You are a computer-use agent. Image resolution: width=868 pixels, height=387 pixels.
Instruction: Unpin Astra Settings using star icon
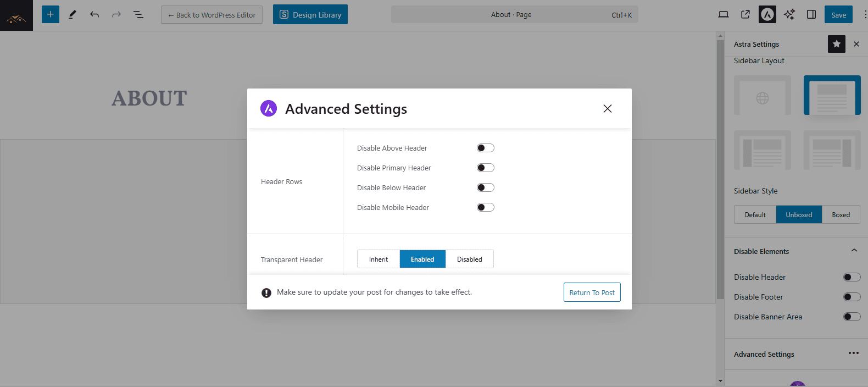click(x=836, y=44)
